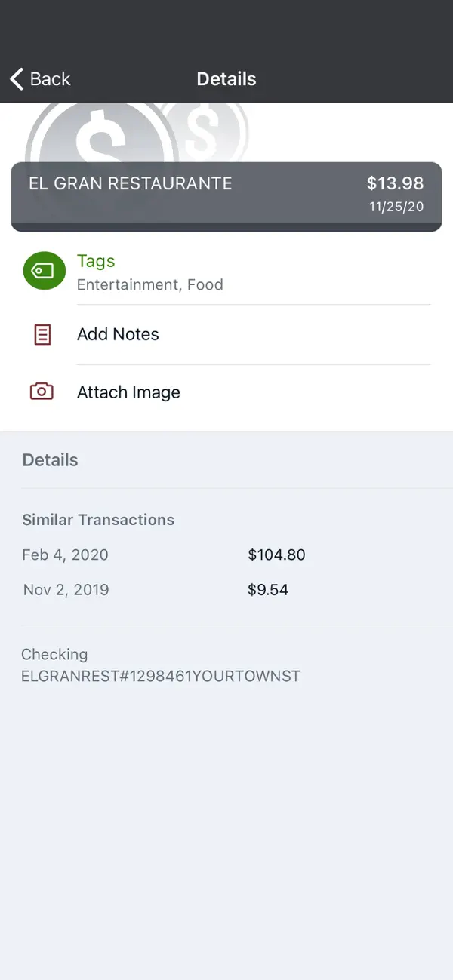Image resolution: width=453 pixels, height=980 pixels.
Task: Open Add Notes option
Action: pyautogui.click(x=118, y=334)
